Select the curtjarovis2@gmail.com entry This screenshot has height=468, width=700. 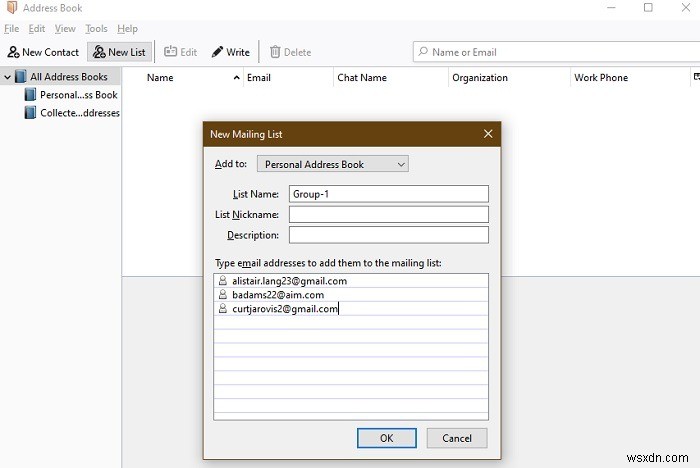[351, 309]
